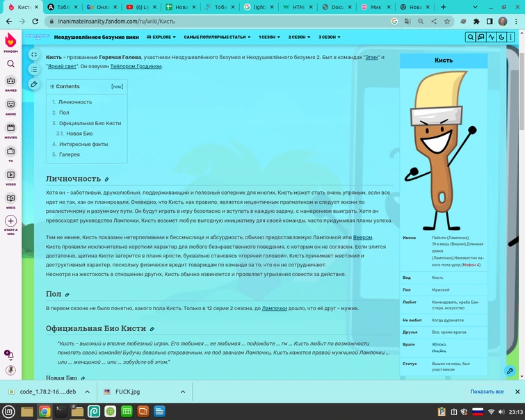
Task: Open the wiki recent activity icon
Action: 491,37
